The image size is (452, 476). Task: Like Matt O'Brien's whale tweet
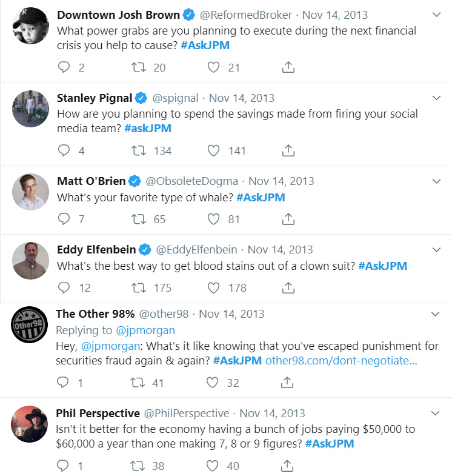(x=213, y=219)
